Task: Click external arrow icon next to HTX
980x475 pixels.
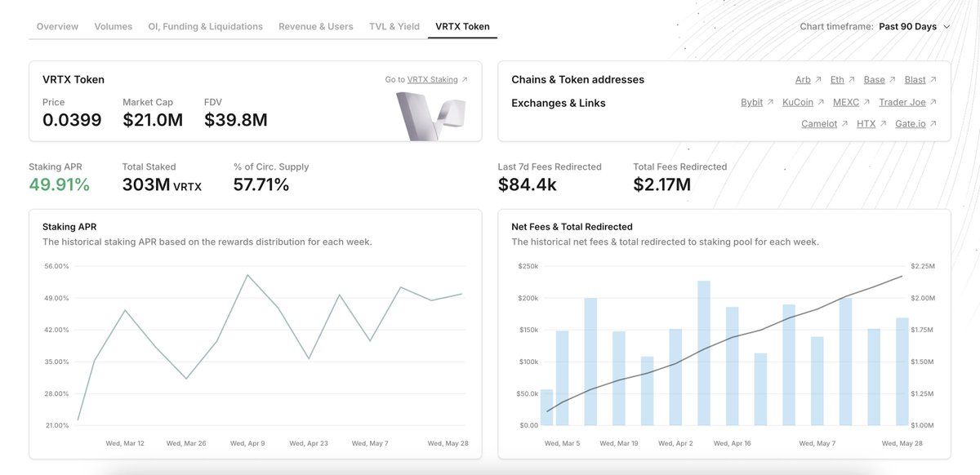Action: [x=883, y=124]
